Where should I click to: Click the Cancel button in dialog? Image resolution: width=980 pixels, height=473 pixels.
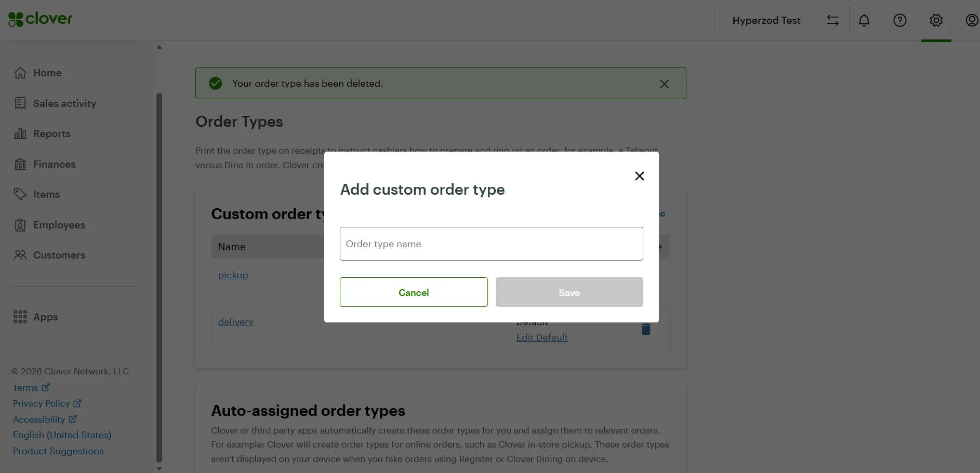(414, 292)
